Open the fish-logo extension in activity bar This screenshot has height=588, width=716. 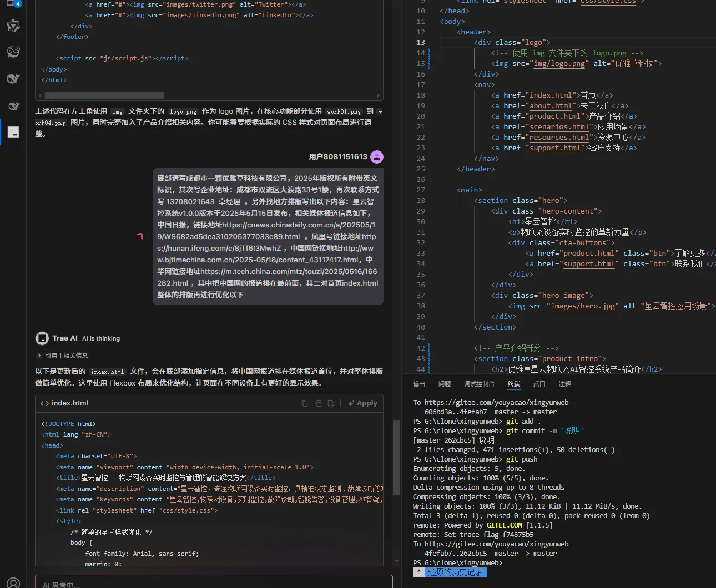tap(13, 52)
